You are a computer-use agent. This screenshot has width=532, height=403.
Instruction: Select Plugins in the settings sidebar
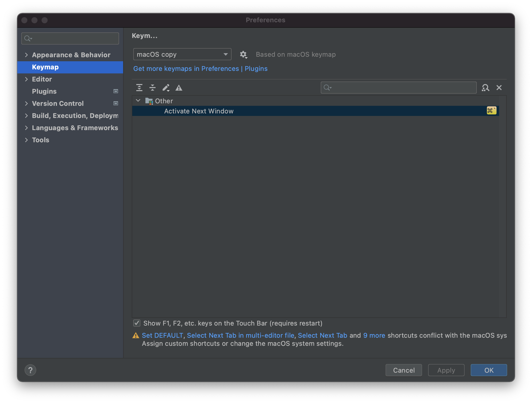coord(44,91)
